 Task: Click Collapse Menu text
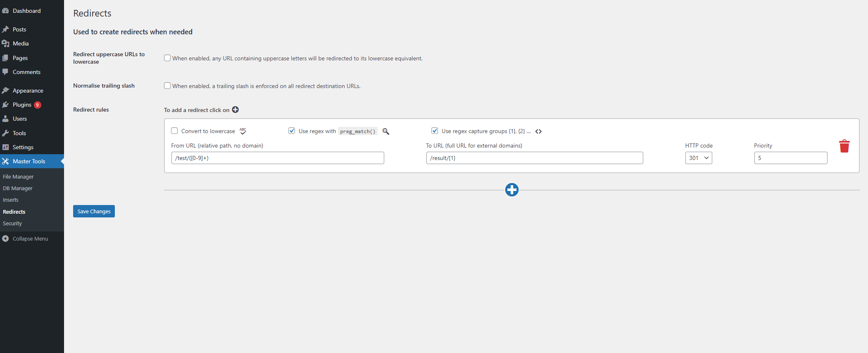click(30, 239)
